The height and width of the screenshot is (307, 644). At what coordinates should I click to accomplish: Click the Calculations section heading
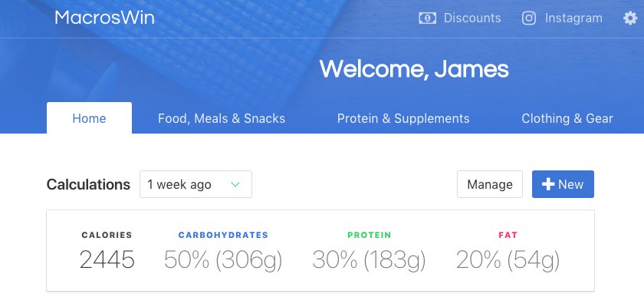pyautogui.click(x=88, y=184)
